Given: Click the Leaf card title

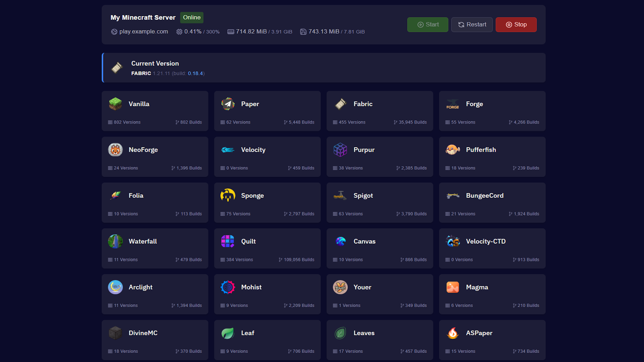Looking at the screenshot, I should 248,333.
